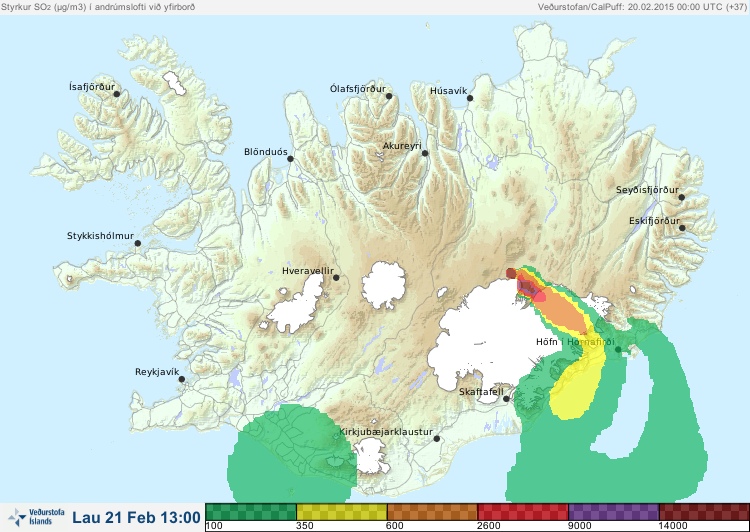Click the dark red eruption source spot
The height and width of the screenshot is (532, 750).
[511, 273]
